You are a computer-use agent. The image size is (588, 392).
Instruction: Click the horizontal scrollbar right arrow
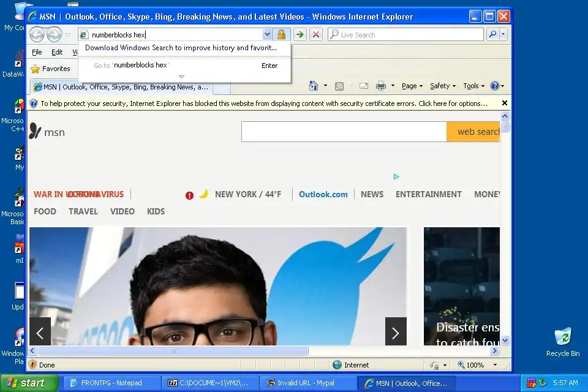(x=495, y=351)
